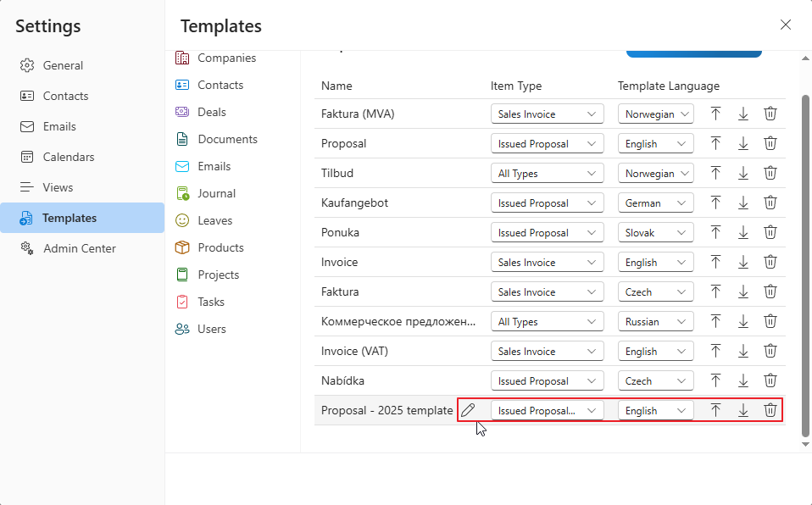Select Calendars in Settings sidebar
Viewport: 812px width, 505px height.
coord(68,157)
